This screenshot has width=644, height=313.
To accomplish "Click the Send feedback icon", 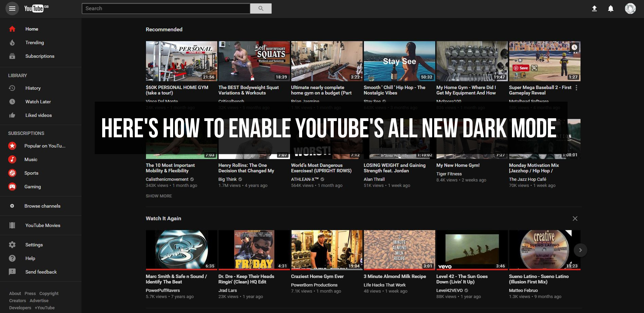I will click(12, 272).
